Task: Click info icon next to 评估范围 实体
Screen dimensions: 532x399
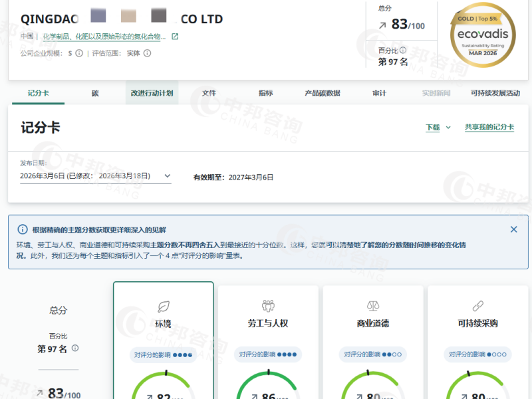Action: point(147,53)
